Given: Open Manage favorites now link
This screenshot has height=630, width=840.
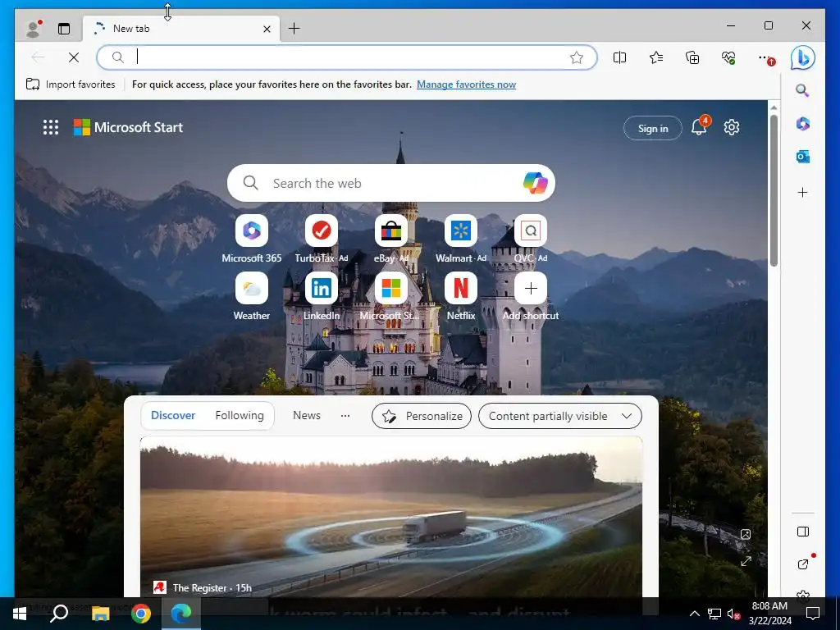Looking at the screenshot, I should [466, 84].
